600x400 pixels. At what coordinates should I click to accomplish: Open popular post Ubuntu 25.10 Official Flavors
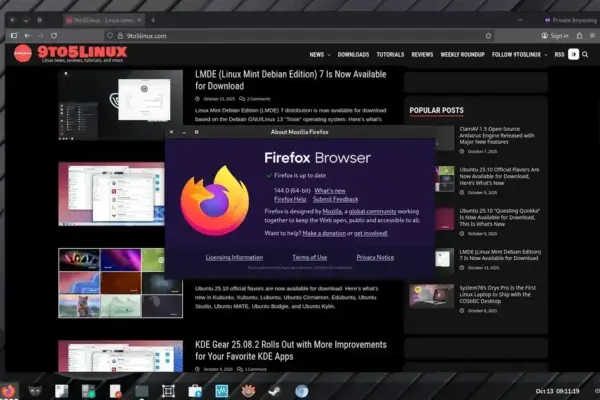pyautogui.click(x=499, y=176)
